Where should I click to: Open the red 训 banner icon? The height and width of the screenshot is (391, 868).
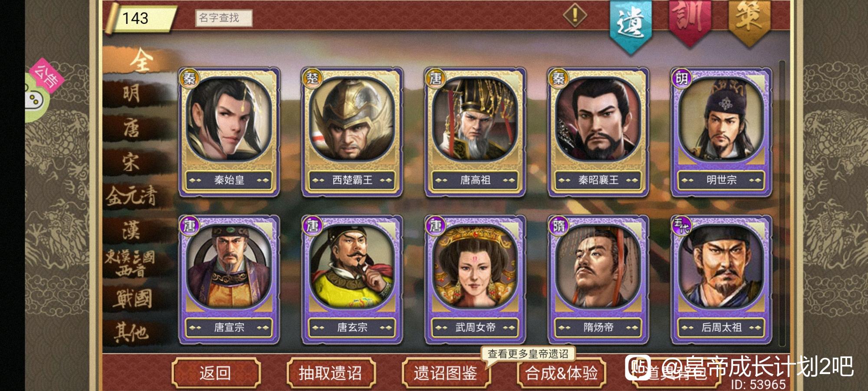690,22
